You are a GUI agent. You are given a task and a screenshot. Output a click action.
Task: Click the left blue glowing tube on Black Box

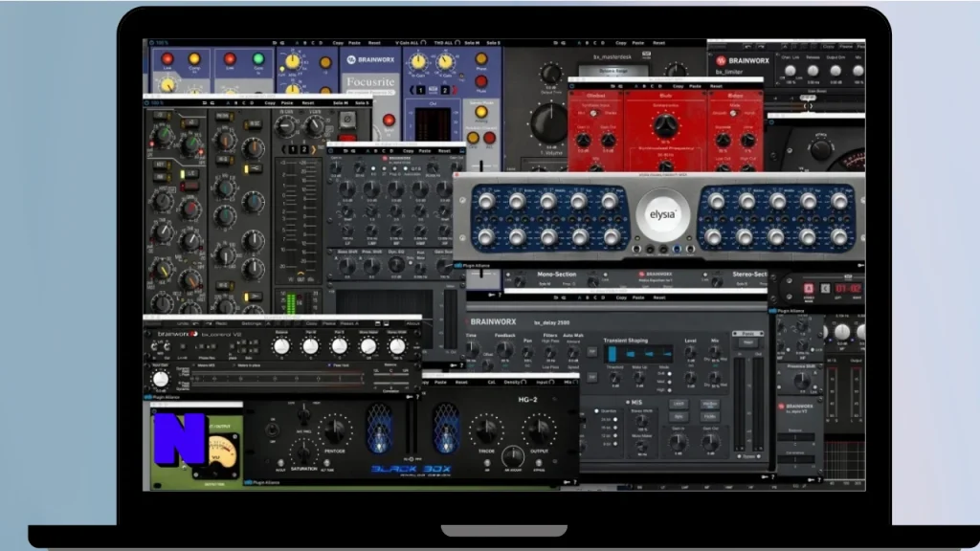[379, 428]
